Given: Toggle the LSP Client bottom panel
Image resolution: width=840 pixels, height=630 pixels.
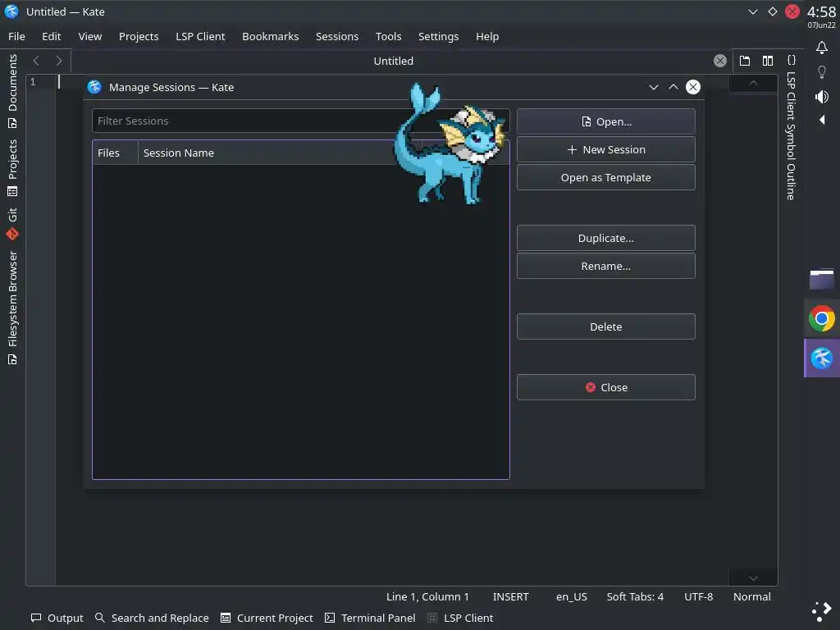Looking at the screenshot, I should [x=460, y=618].
